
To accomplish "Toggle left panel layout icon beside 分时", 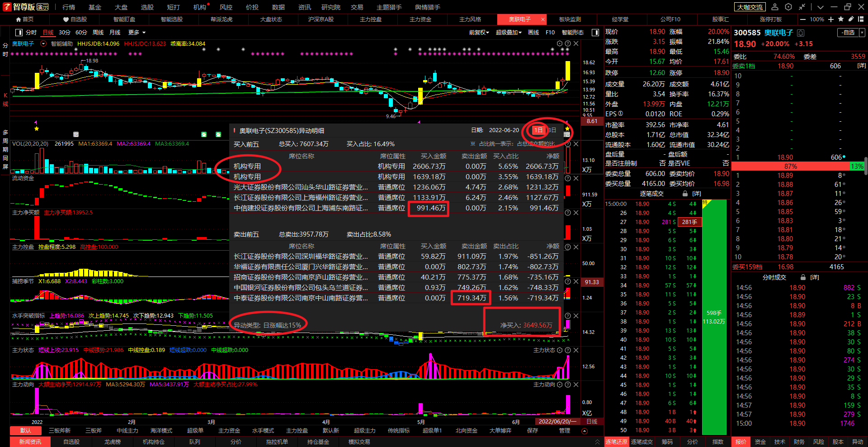I will pos(19,33).
